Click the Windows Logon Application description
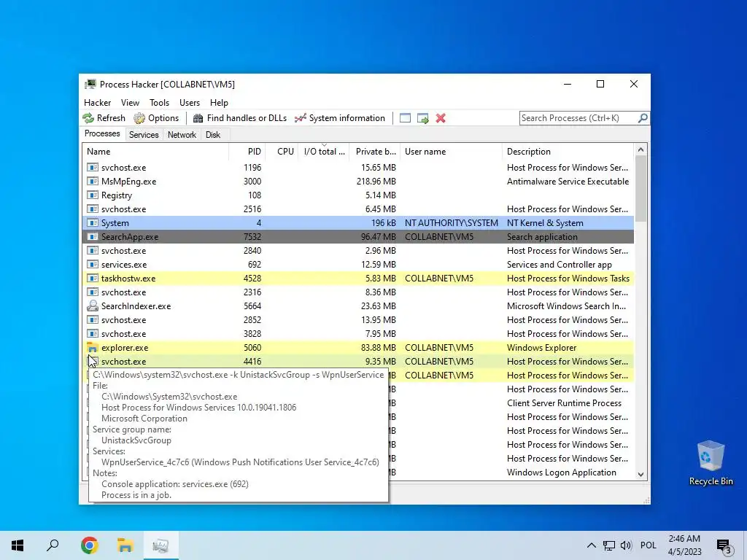 pyautogui.click(x=561, y=472)
